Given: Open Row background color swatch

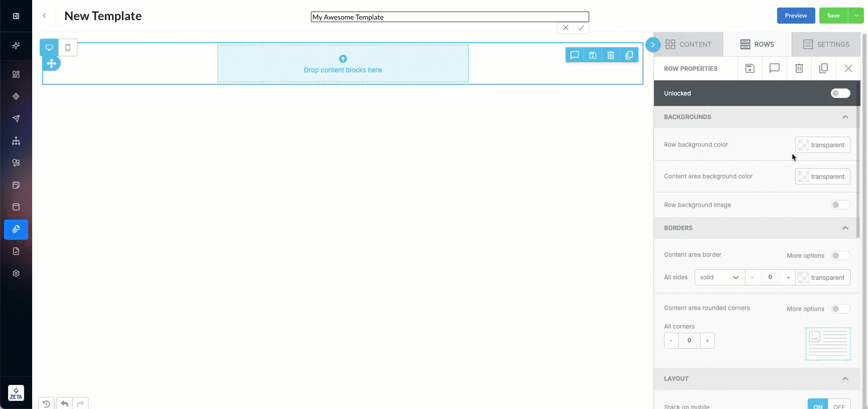Looking at the screenshot, I should 822,145.
